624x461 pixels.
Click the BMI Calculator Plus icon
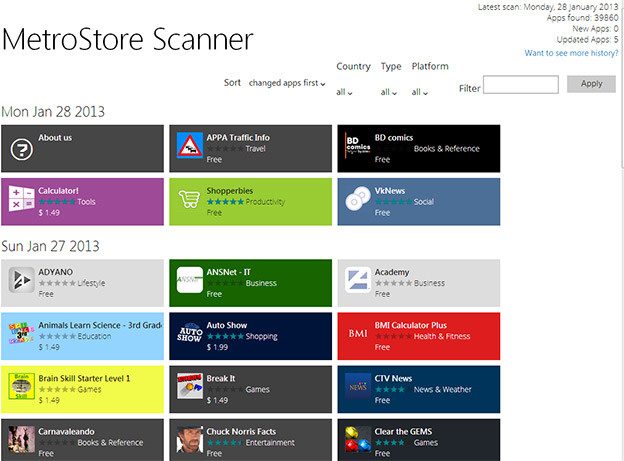358,333
